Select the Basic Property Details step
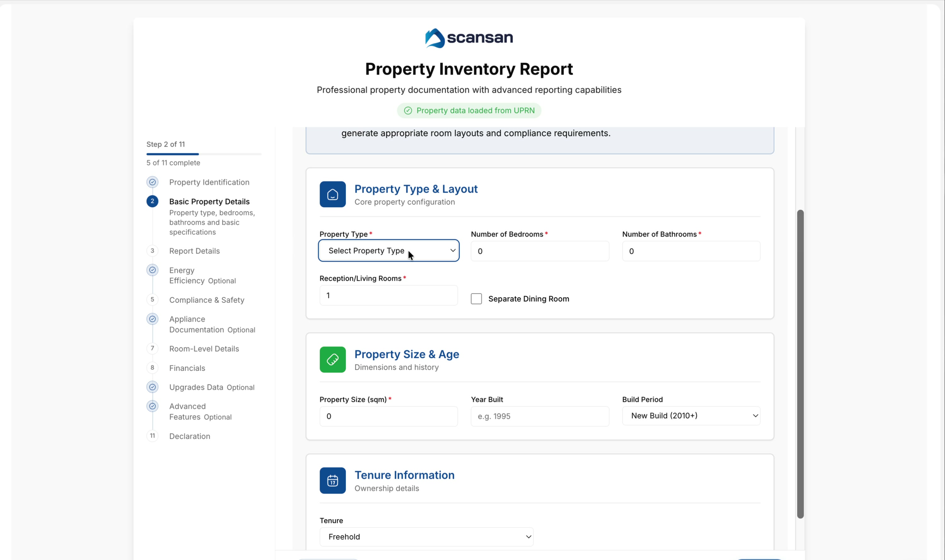945x560 pixels. (209, 202)
